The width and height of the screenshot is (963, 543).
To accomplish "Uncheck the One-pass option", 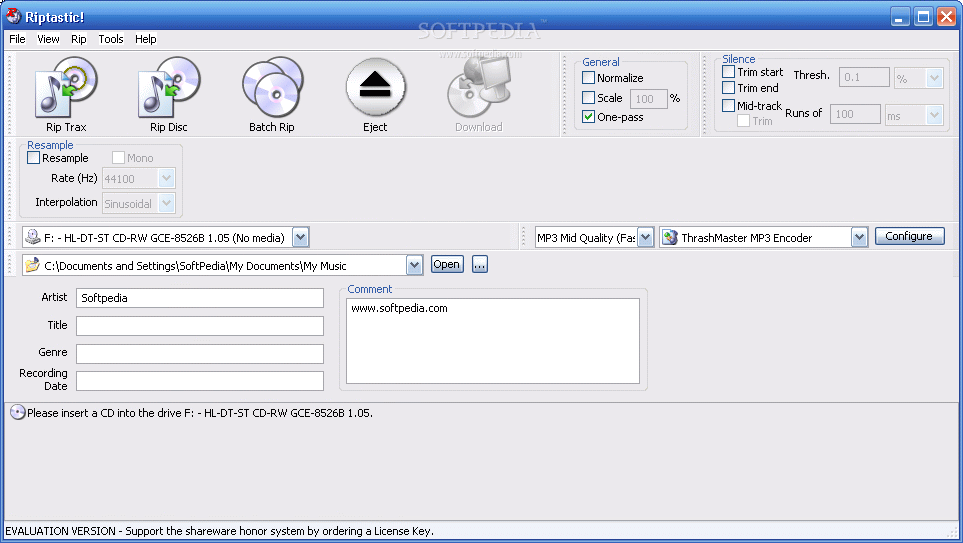I will click(588, 116).
